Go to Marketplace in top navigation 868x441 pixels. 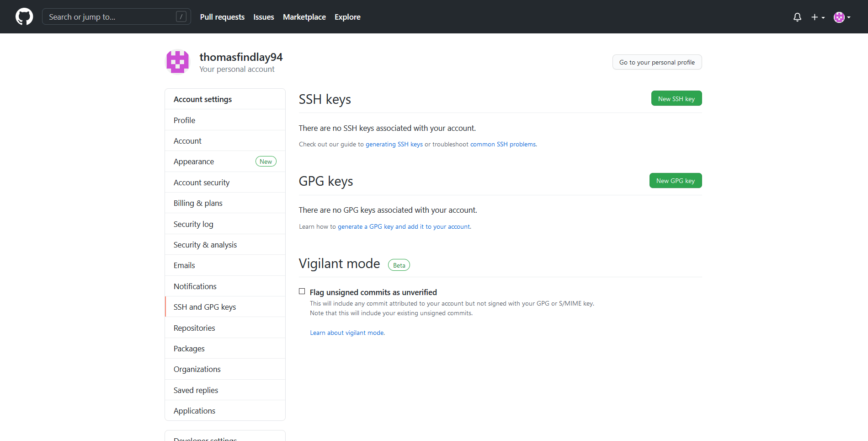point(304,17)
